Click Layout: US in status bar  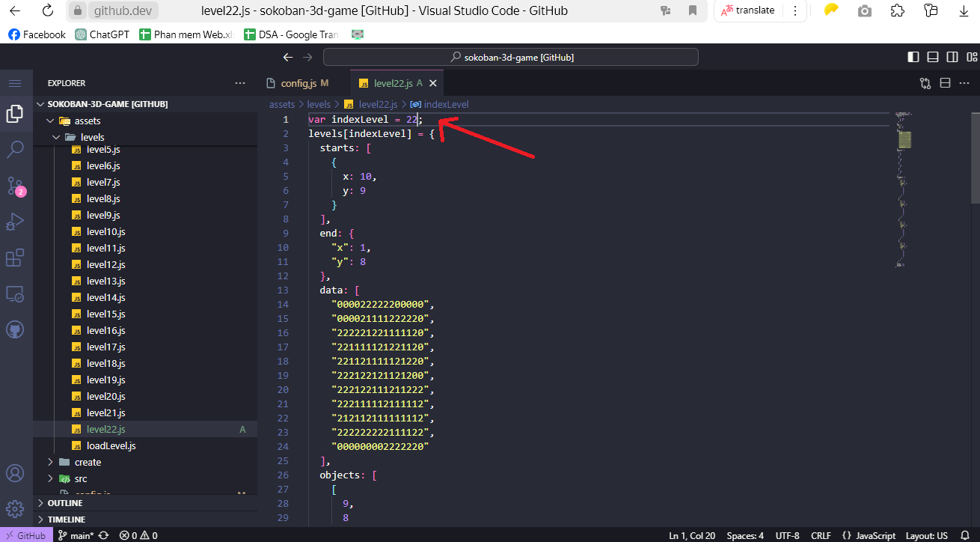(x=926, y=535)
